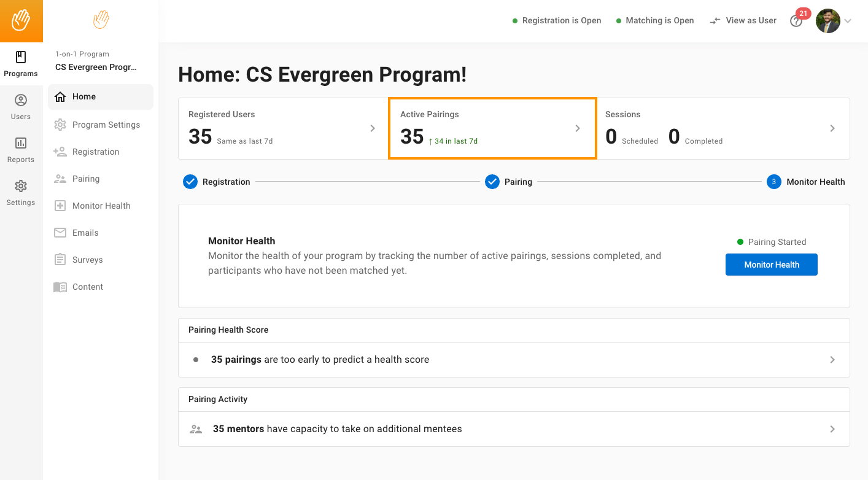Open help icon with 21 badge
Image resolution: width=868 pixels, height=480 pixels.
[796, 21]
